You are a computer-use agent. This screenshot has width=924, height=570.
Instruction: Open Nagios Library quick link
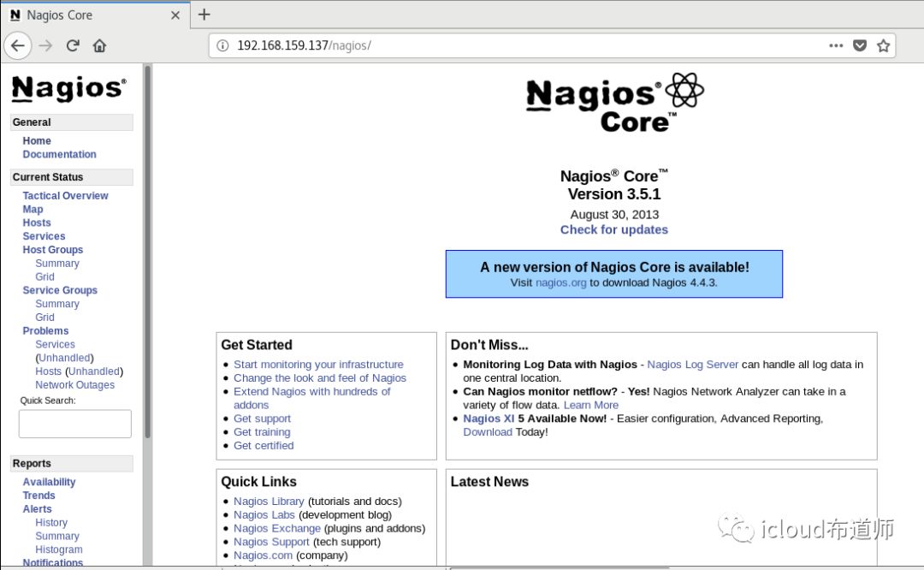269,502
